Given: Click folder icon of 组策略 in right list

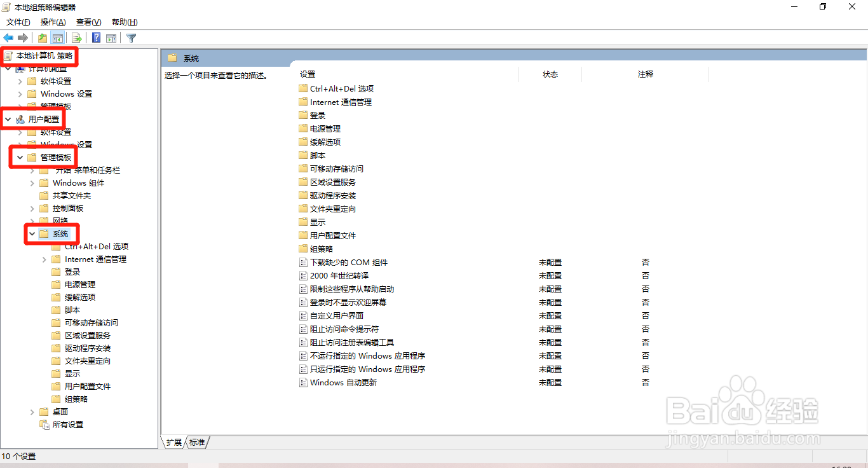Looking at the screenshot, I should click(303, 249).
